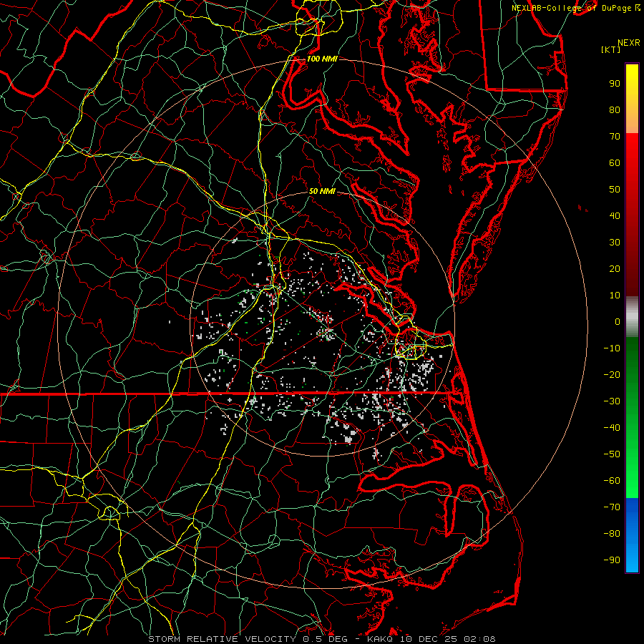Click the 40 knot scale value
This screenshot has height=644, width=644.
tap(615, 215)
